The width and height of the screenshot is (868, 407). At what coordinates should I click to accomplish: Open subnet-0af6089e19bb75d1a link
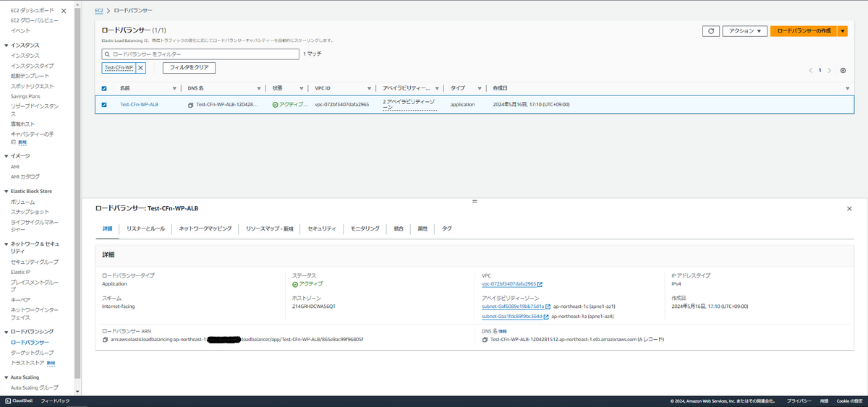click(512, 307)
